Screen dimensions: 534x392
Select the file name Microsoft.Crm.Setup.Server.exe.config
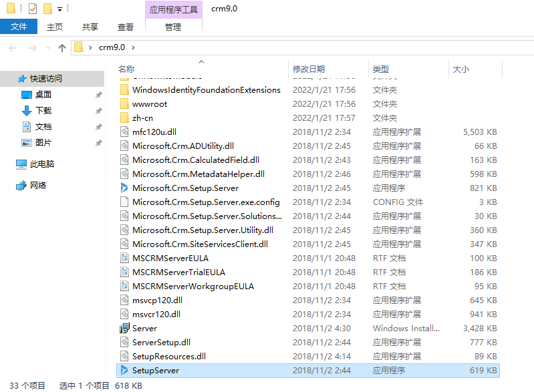pos(206,202)
